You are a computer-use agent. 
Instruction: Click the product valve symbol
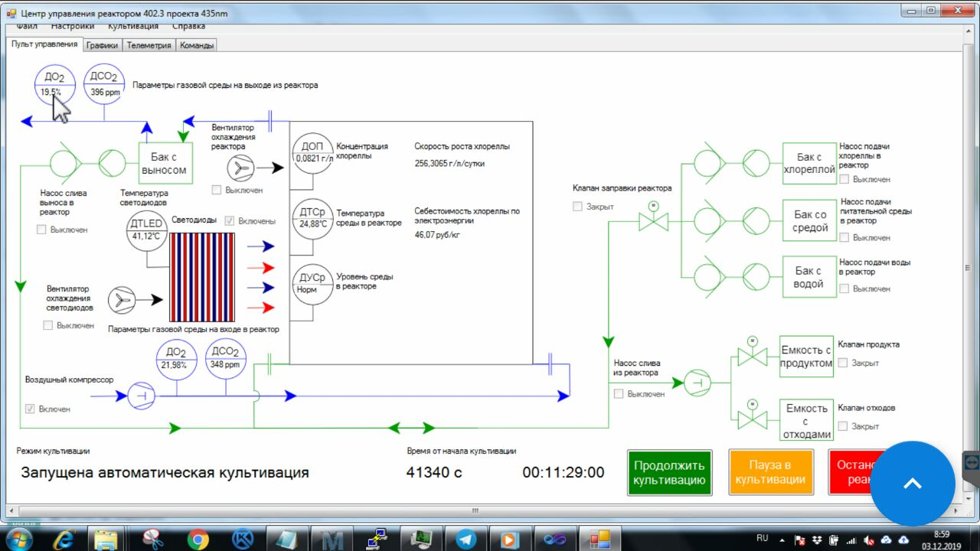pyautogui.click(x=752, y=354)
